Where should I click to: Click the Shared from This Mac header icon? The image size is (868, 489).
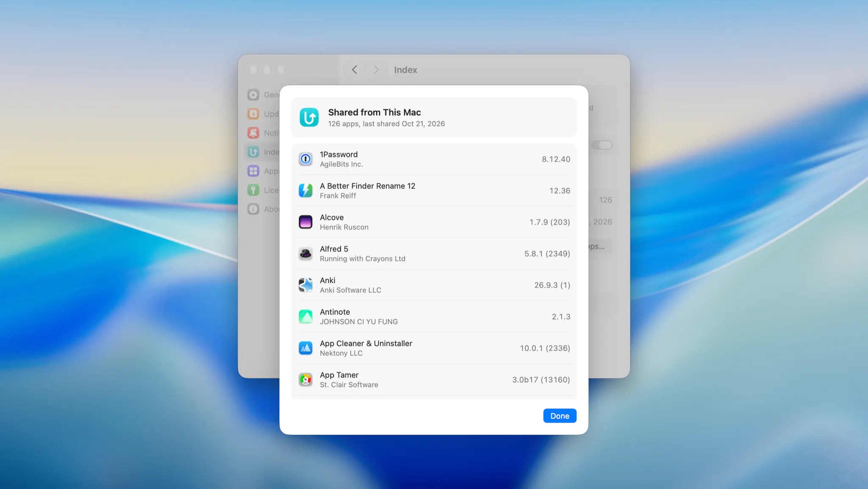tap(309, 117)
